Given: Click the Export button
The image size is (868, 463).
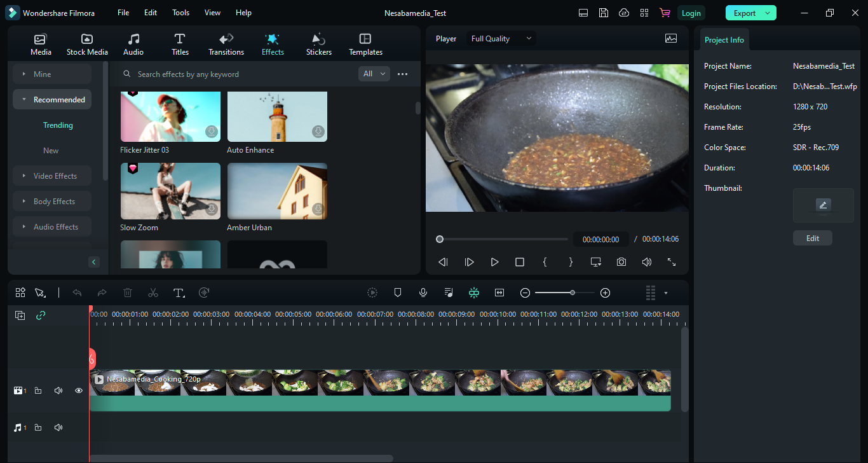Looking at the screenshot, I should [744, 13].
